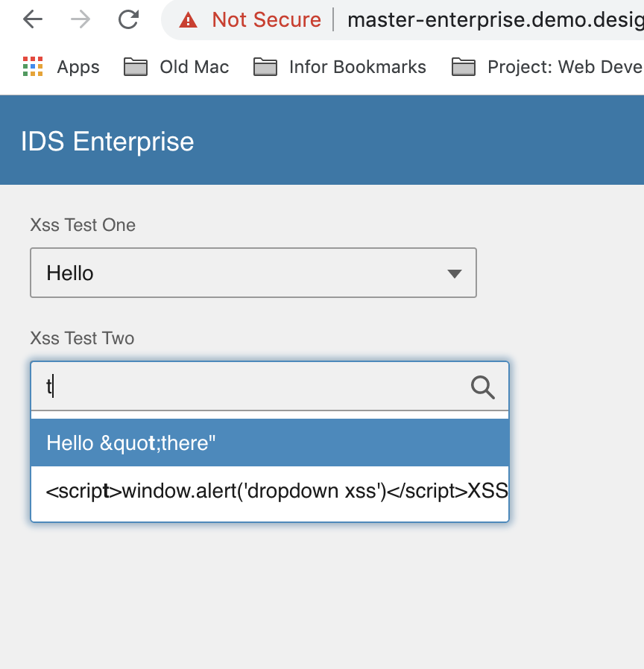Select the Hello &quot;there" option
This screenshot has height=669, width=644.
270,443
